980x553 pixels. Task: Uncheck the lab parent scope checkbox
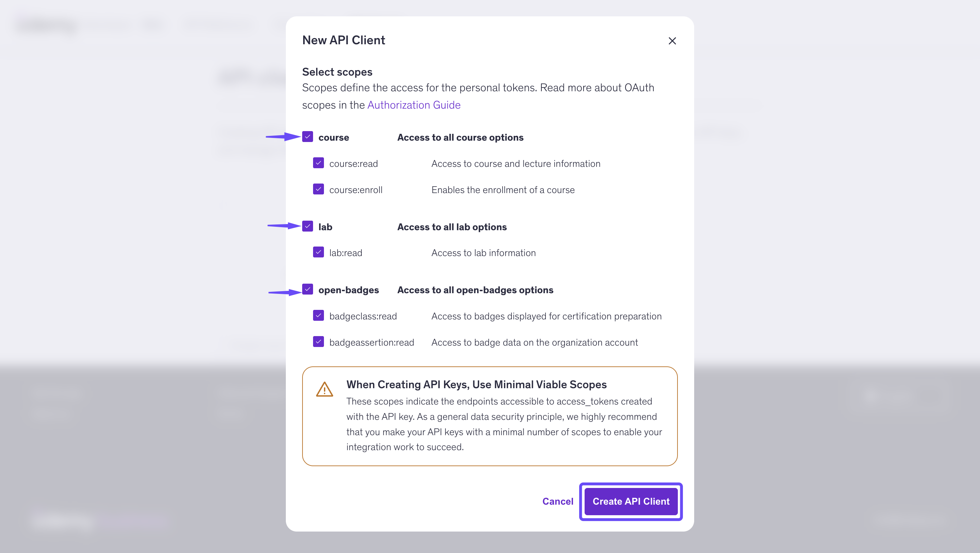pyautogui.click(x=307, y=226)
